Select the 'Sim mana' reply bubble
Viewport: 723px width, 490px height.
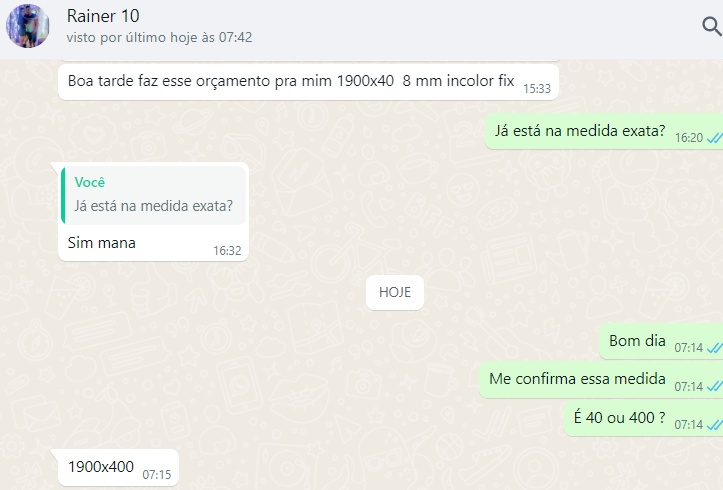(x=154, y=212)
